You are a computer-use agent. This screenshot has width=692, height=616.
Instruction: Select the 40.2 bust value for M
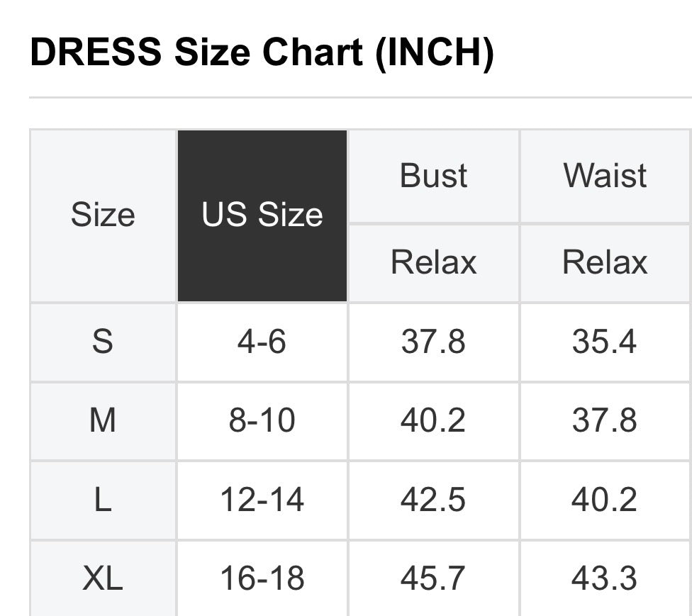coord(433,421)
